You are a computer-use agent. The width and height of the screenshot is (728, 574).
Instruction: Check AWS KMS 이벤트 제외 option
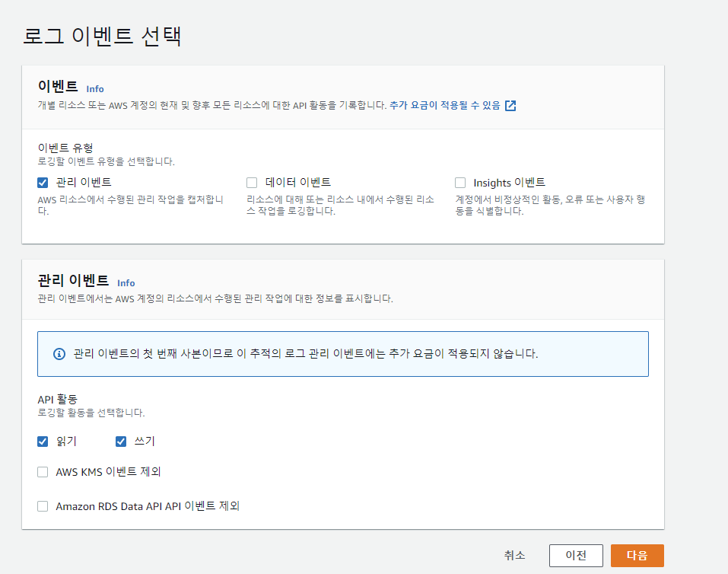point(43,472)
